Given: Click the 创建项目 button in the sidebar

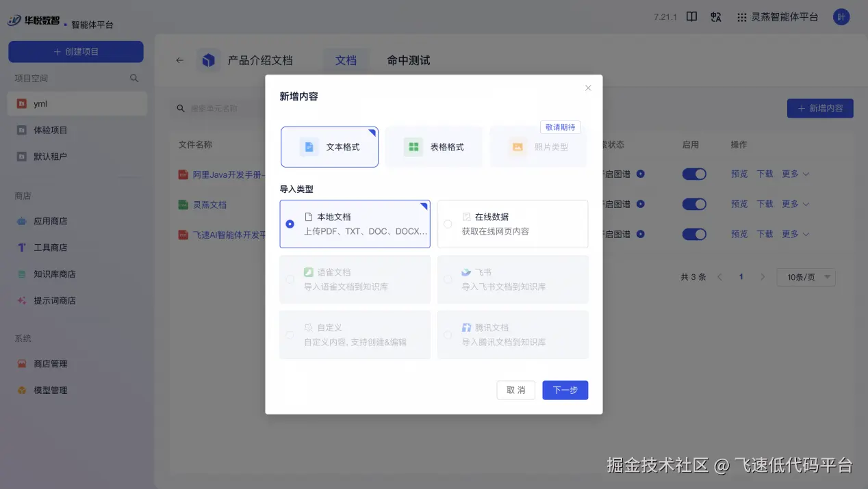Looking at the screenshot, I should 75,51.
